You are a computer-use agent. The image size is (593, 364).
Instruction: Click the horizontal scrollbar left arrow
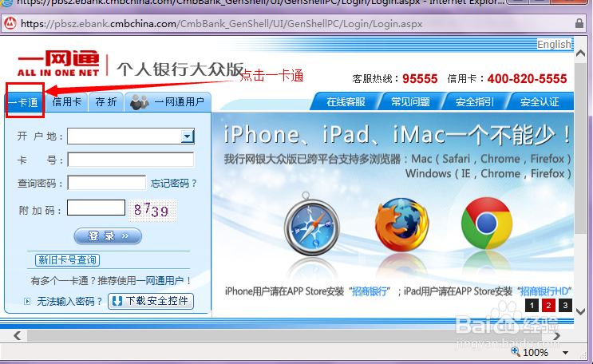[x=17, y=335]
